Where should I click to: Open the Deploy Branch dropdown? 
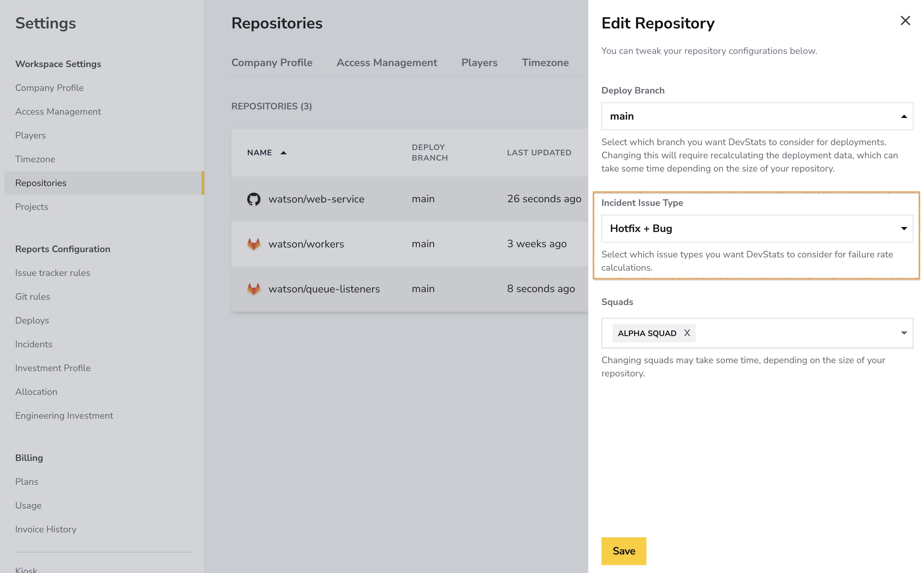pos(757,116)
